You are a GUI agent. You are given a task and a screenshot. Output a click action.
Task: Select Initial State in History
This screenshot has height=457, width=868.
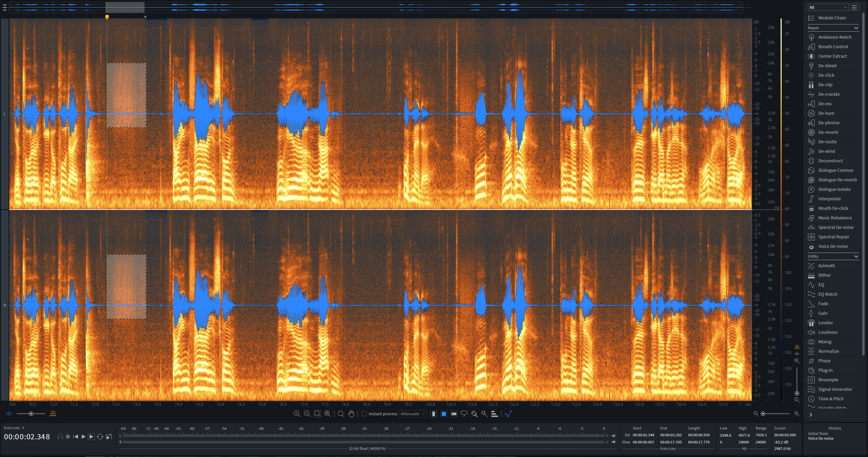[818, 434]
